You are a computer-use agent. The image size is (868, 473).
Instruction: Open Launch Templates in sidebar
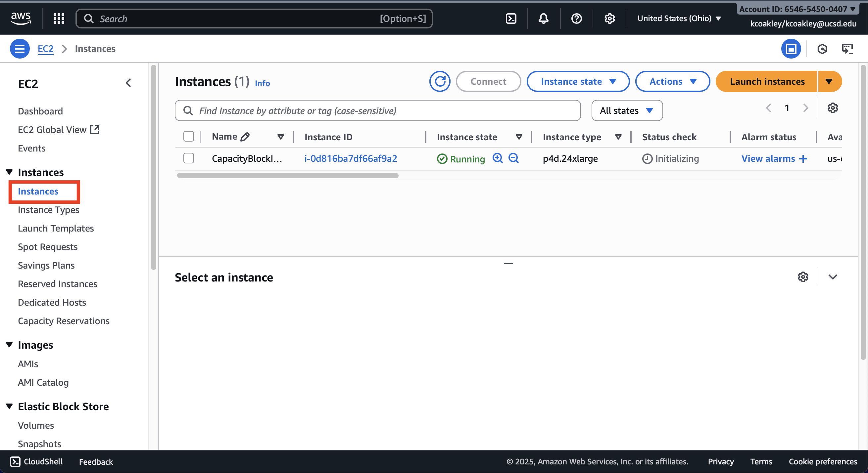tap(56, 228)
